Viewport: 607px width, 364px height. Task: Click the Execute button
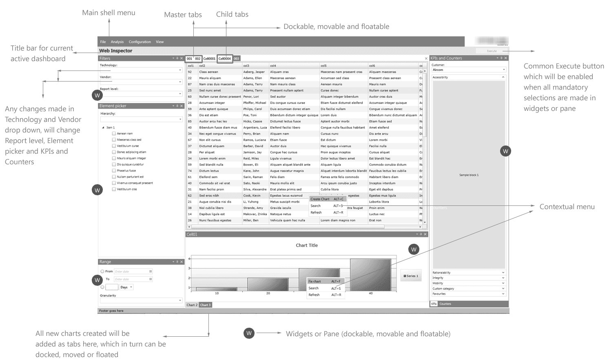(492, 51)
